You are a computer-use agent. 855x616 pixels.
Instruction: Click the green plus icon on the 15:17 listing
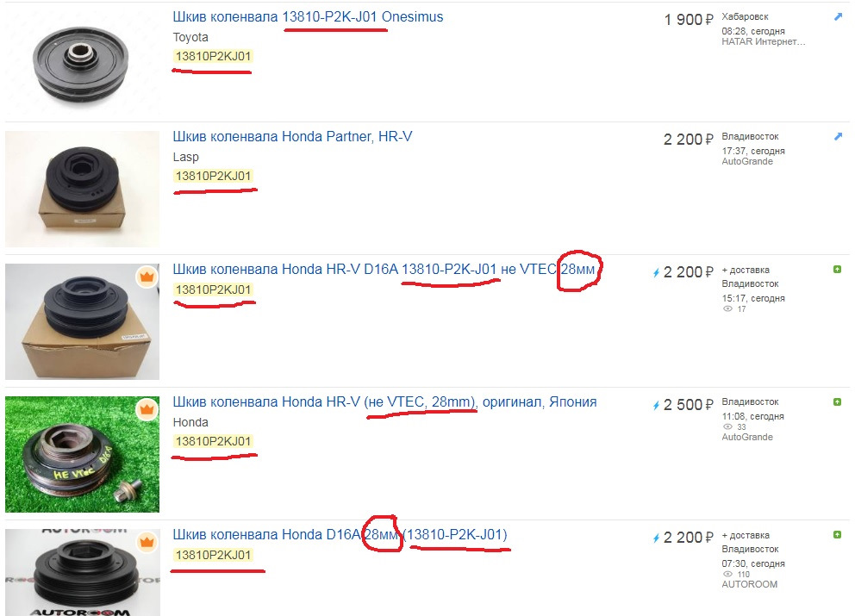[837, 270]
